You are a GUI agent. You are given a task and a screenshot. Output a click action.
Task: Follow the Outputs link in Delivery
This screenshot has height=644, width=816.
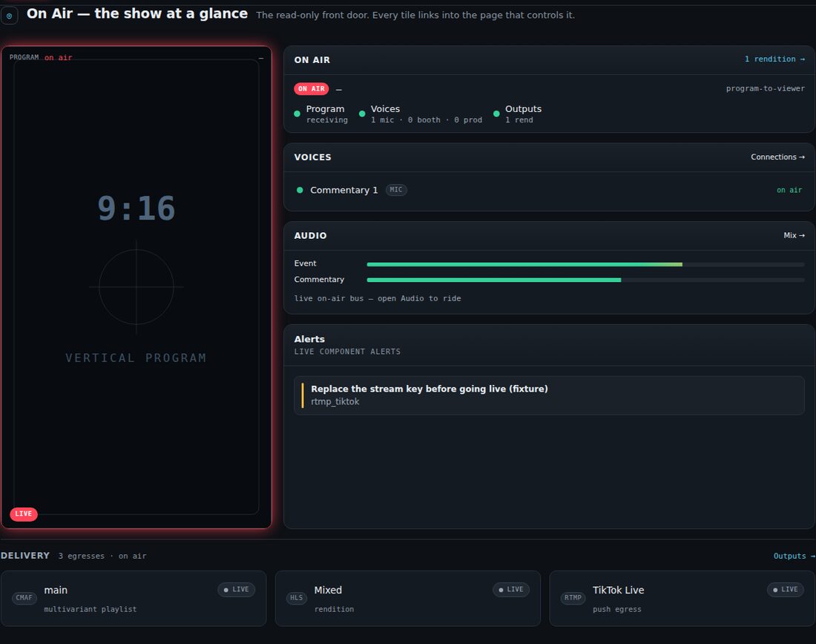click(794, 556)
